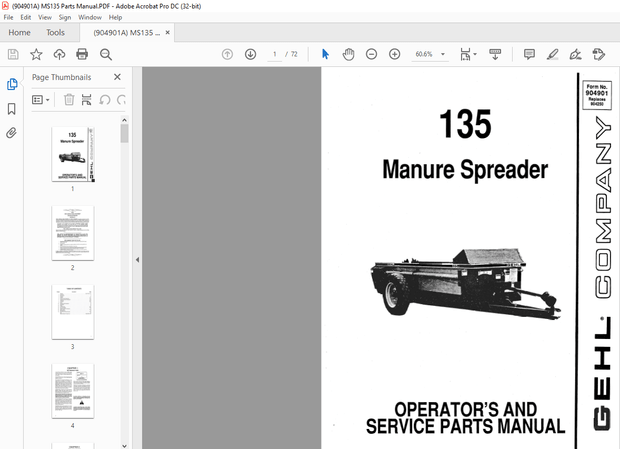The height and width of the screenshot is (449, 620).
Task: Click the Print file icon
Action: coord(82,54)
